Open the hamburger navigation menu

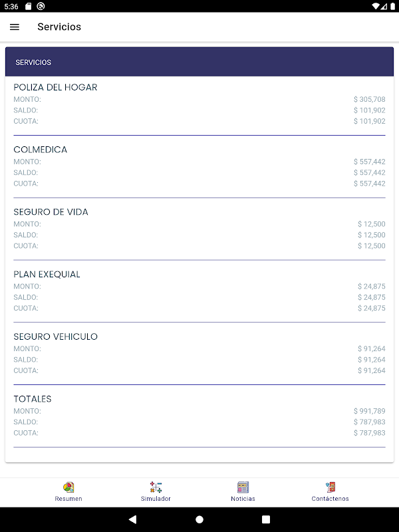coord(15,27)
